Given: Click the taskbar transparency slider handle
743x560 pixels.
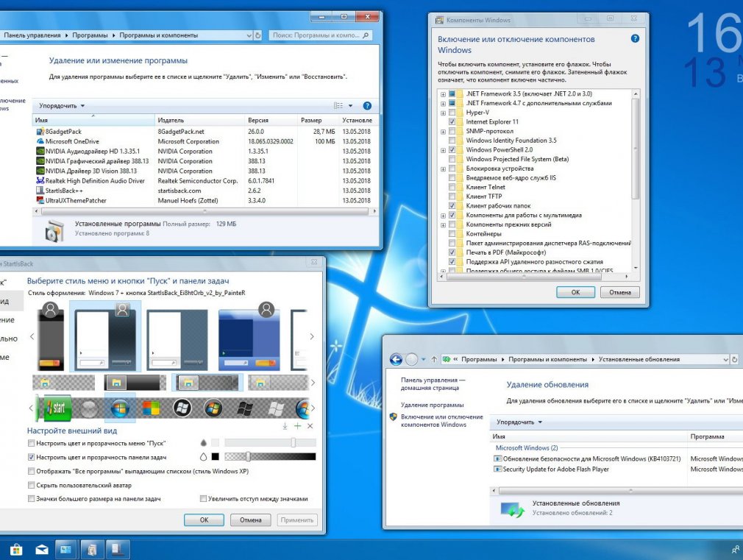Looking at the screenshot, I should [248, 457].
